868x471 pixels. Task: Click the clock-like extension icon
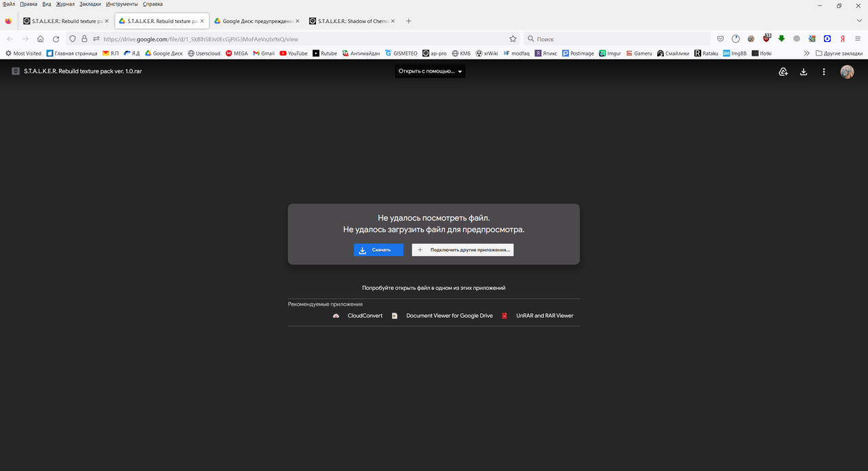coord(736,39)
